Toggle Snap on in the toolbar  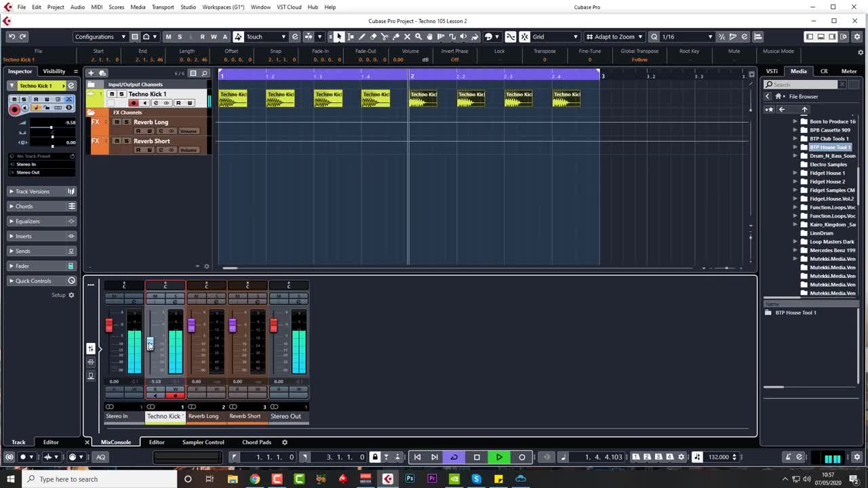(524, 37)
